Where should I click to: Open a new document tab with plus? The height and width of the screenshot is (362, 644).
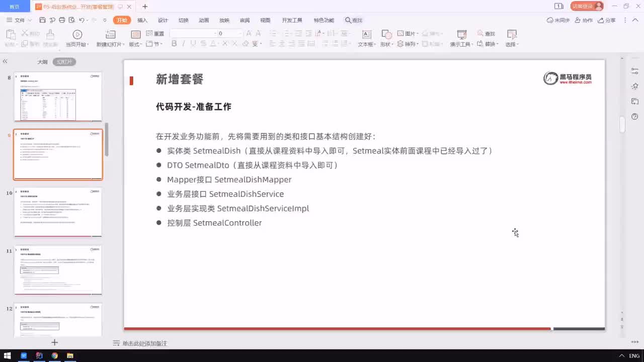click(145, 7)
